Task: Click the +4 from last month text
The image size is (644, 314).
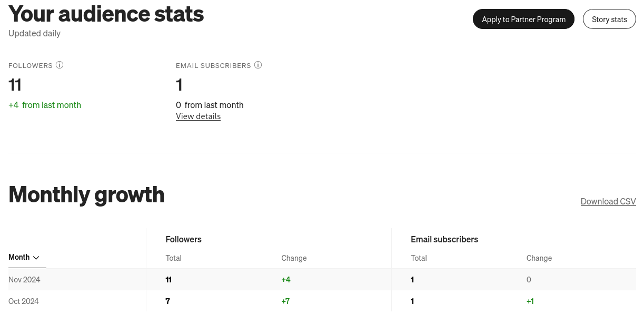Action: point(45,105)
